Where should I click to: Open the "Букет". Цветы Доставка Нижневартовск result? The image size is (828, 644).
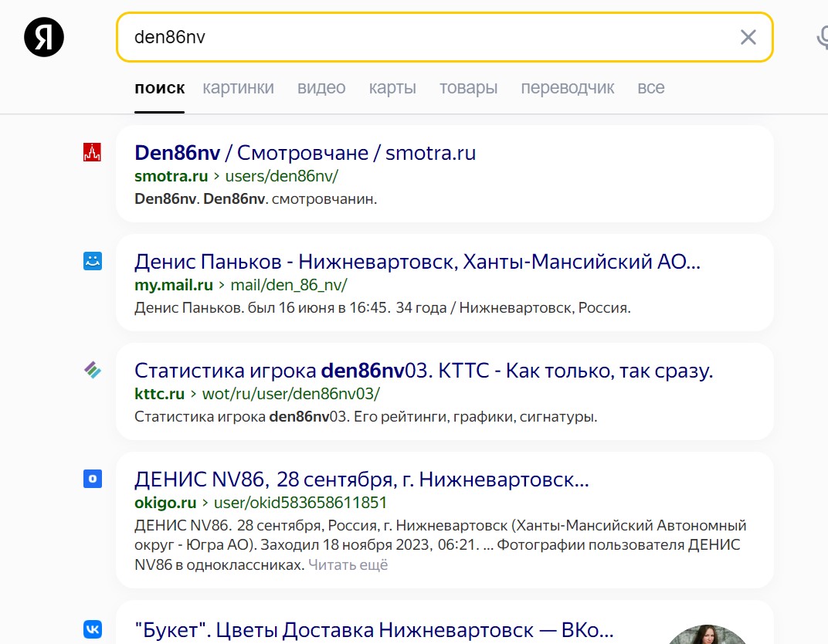point(374,630)
